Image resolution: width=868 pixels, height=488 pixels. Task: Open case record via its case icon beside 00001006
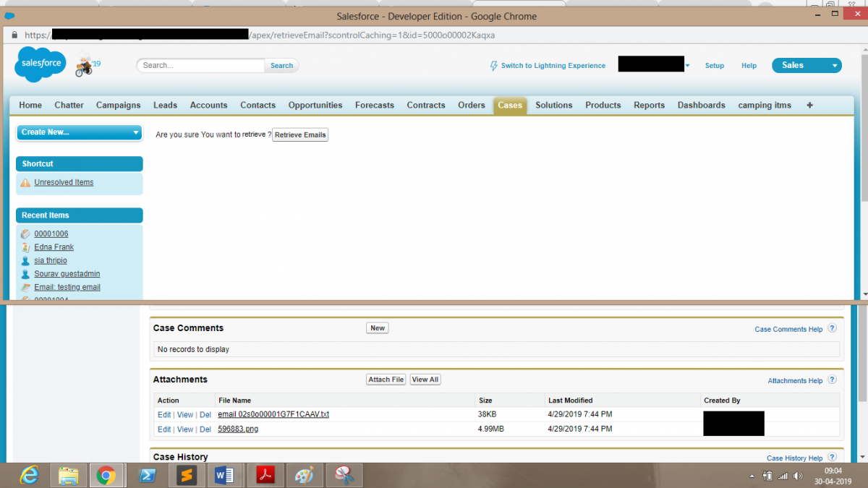tap(26, 234)
